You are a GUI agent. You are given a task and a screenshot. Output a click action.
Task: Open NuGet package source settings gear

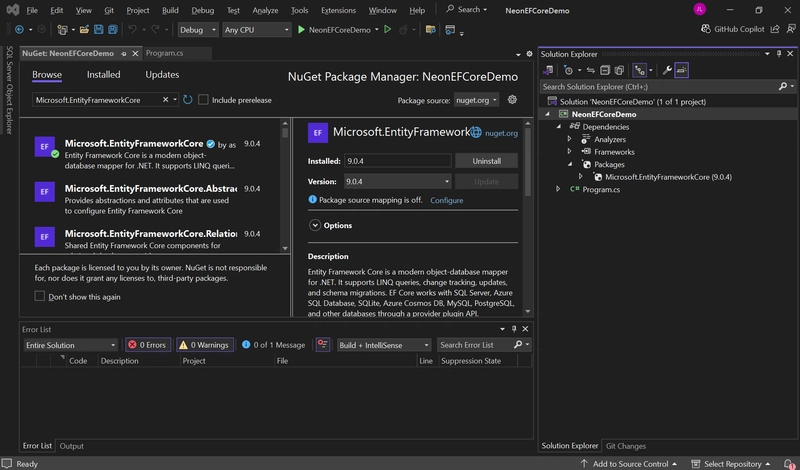(x=512, y=100)
